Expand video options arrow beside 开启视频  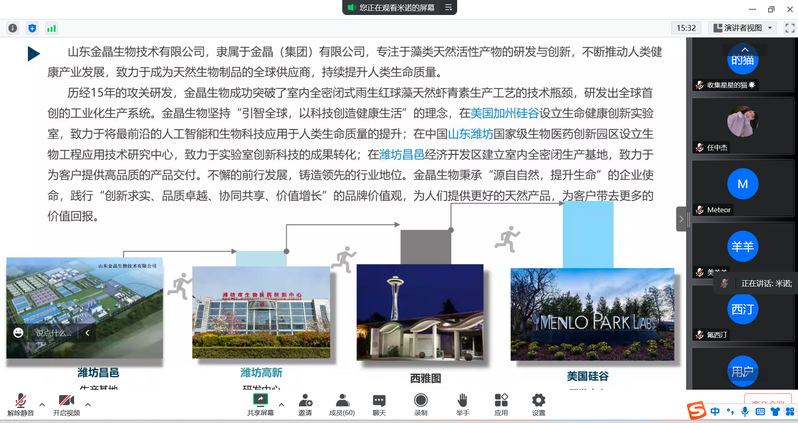point(88,405)
